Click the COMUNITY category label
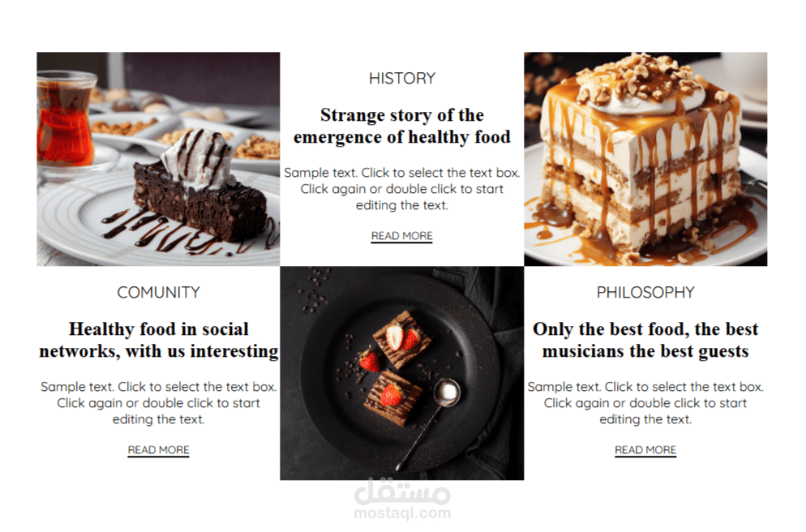 tap(158, 293)
